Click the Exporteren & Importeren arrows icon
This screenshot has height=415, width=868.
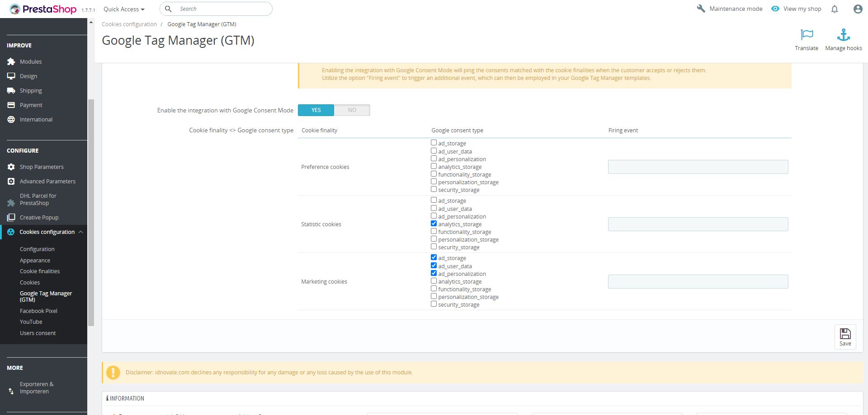pos(11,391)
